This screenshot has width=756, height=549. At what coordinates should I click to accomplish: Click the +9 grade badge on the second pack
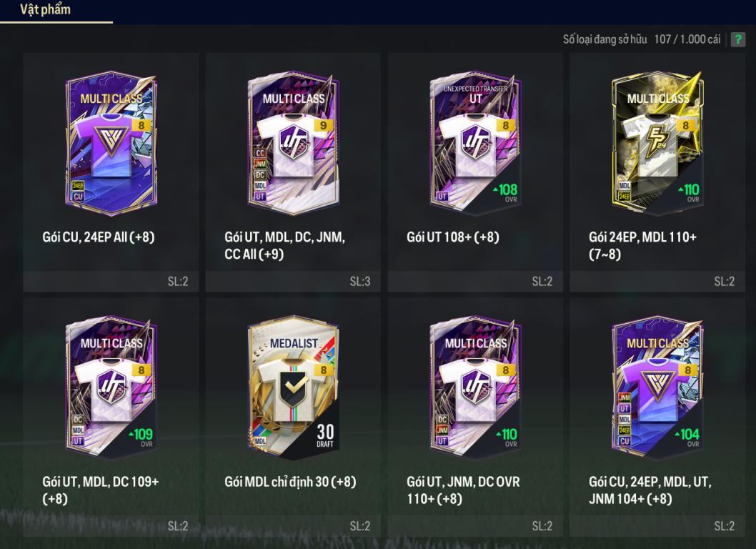[x=323, y=125]
